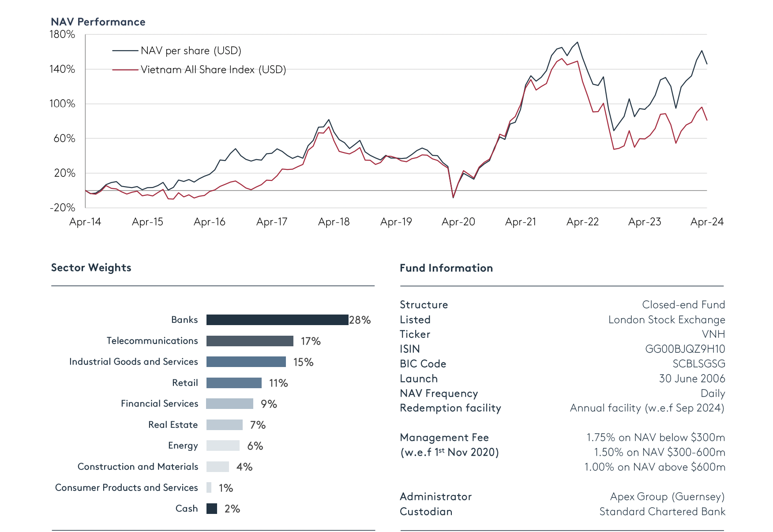Select the Industrial Goods and Services bar
The width and height of the screenshot is (773, 532).
(x=246, y=362)
